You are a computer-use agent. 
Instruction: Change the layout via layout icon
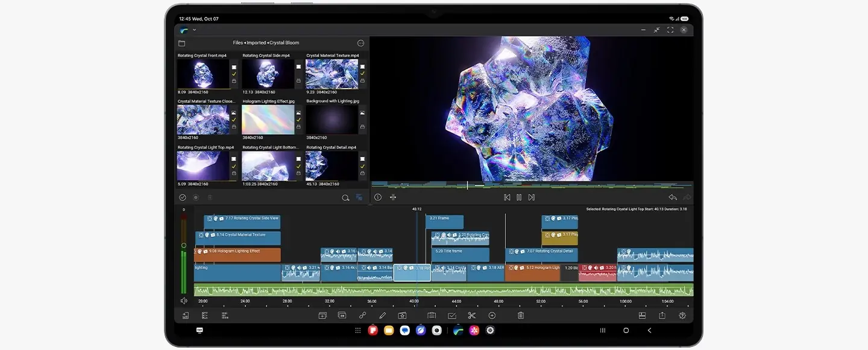(642, 315)
